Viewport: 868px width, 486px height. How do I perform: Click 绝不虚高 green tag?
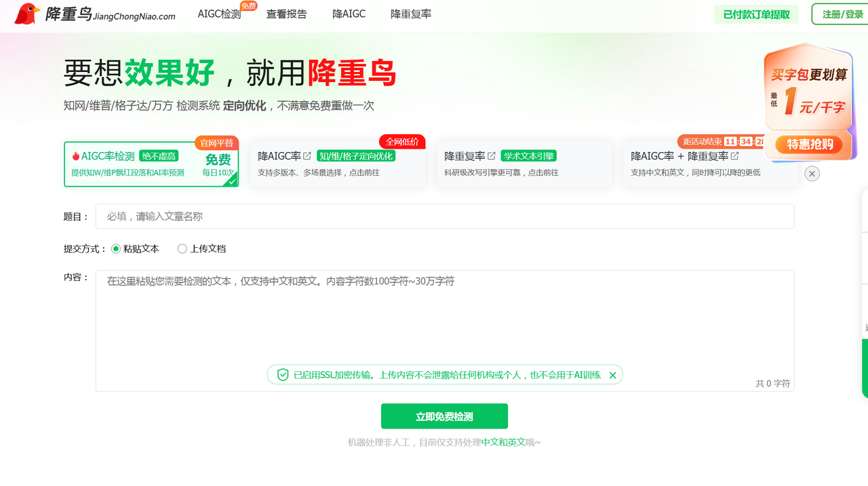159,156
